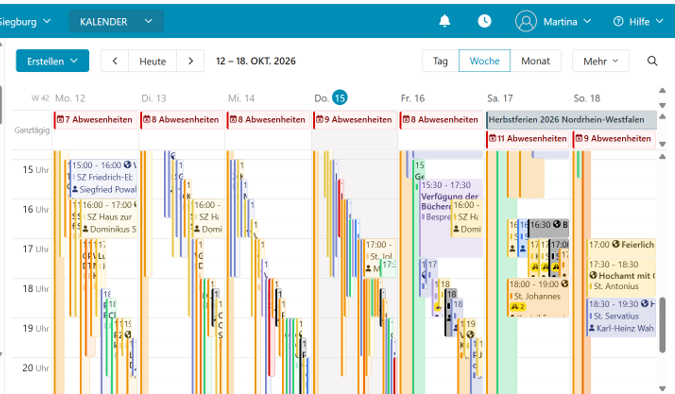
Task: Click the main calendar vertical scrollbar thumb
Action: [663, 324]
